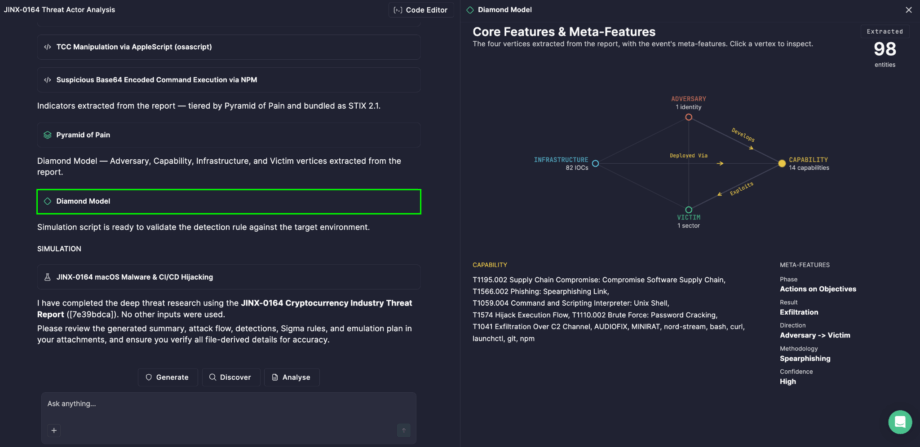Close the Diamond Model panel
Image resolution: width=920 pixels, height=447 pixels.
[909, 10]
